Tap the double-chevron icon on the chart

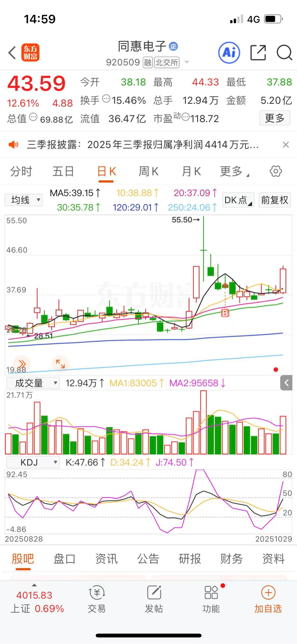point(22,363)
